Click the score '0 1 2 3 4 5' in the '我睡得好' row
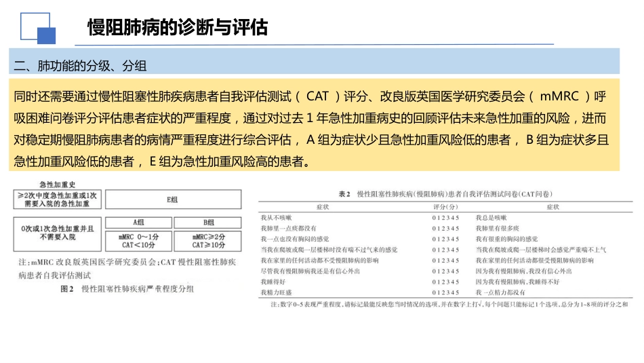The height and width of the screenshot is (363, 644). 445,282
